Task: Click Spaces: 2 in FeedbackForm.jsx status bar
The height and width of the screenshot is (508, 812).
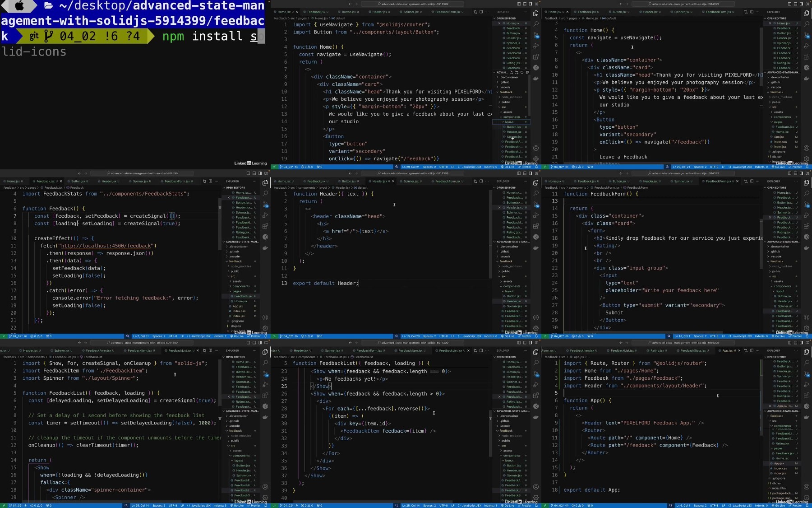Action: (700, 336)
